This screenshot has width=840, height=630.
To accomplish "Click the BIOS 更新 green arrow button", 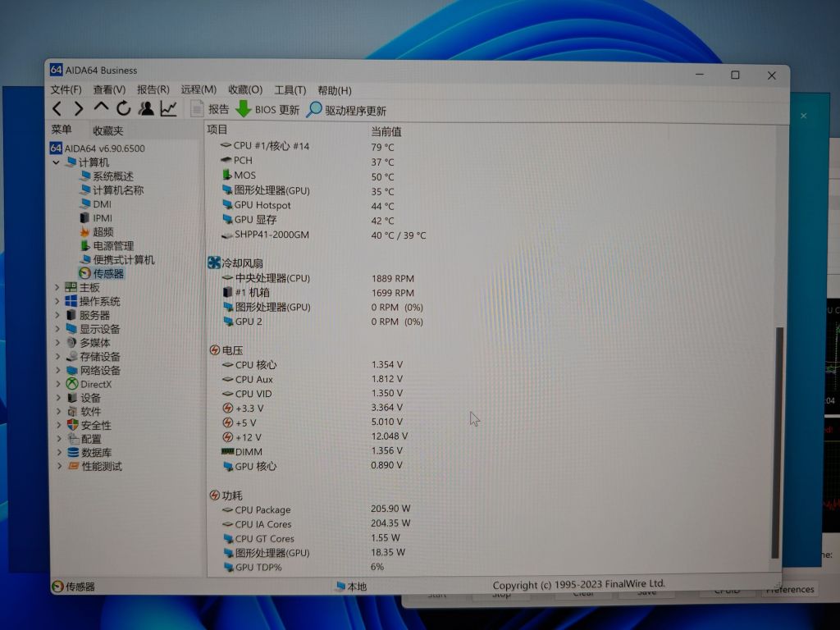I will (267, 109).
